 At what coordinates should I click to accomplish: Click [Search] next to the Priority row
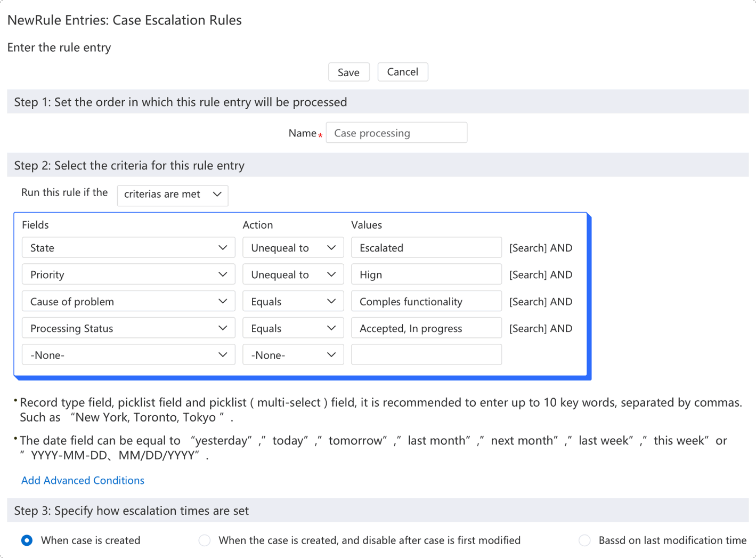(x=527, y=275)
